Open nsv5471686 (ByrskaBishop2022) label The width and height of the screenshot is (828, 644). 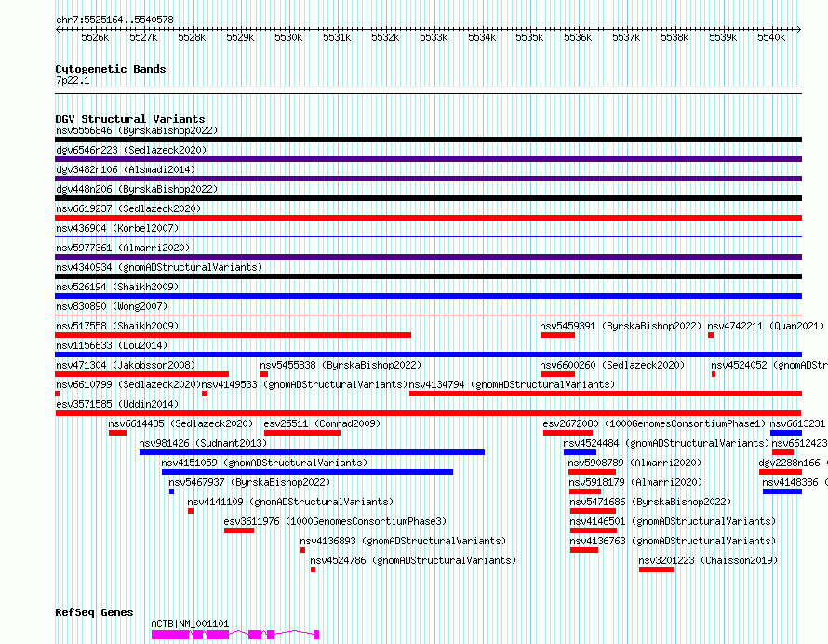650,502
